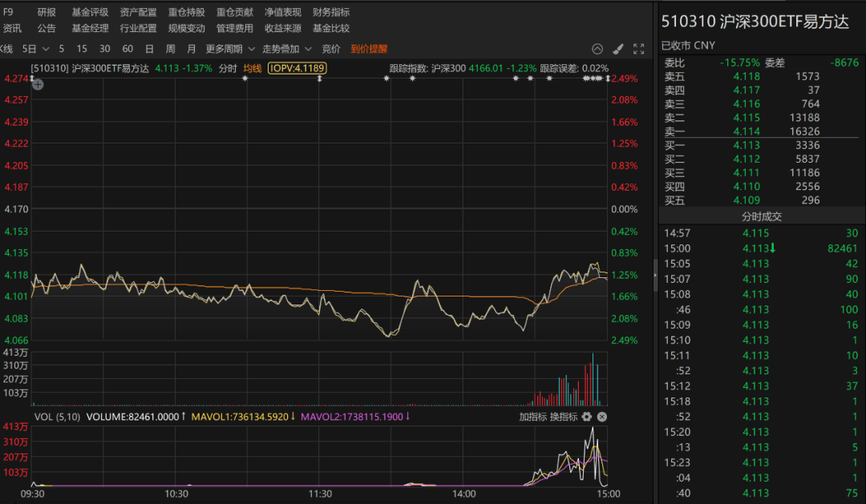Open the 竞价 auction view
The width and height of the screenshot is (866, 504).
point(331,49)
